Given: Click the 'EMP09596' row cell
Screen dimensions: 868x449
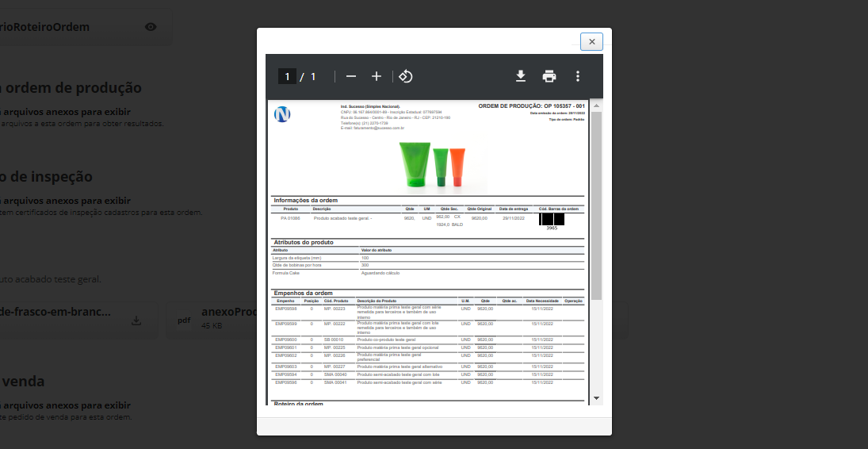Looking at the screenshot, I should (286, 382).
